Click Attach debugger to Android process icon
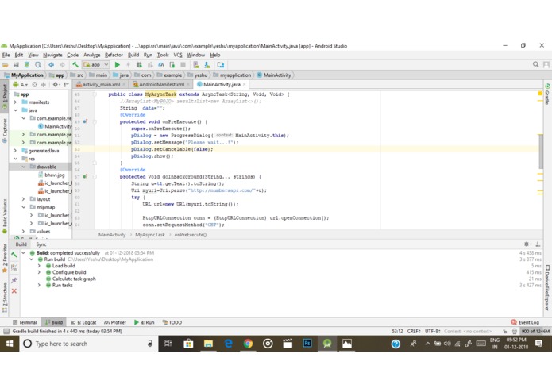The image size is (552, 392). coord(172,65)
